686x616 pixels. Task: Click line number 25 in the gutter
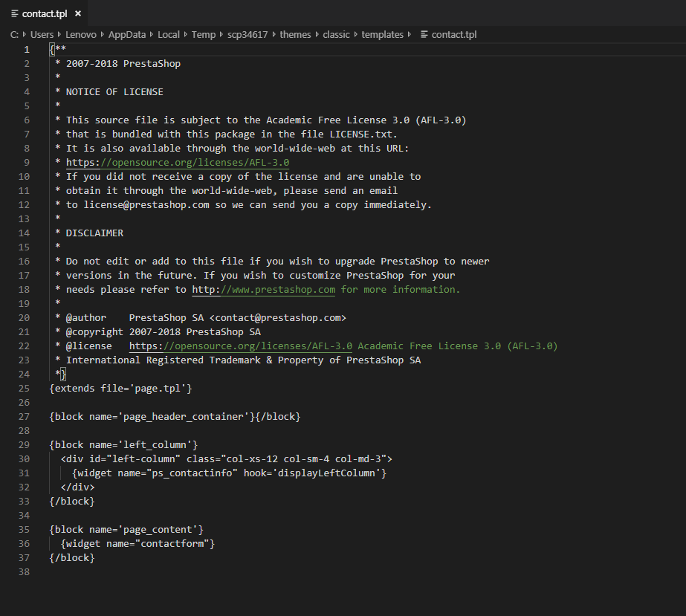point(24,389)
